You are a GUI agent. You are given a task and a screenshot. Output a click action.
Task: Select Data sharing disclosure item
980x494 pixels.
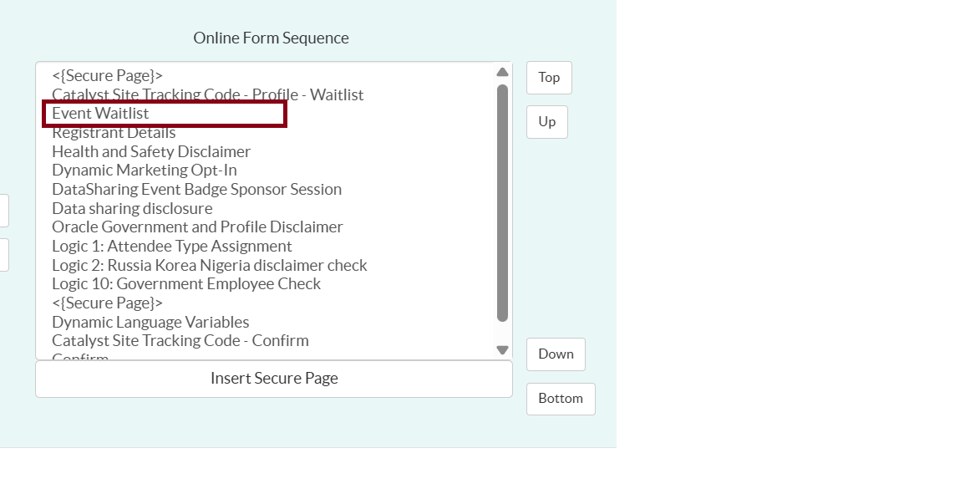132,209
